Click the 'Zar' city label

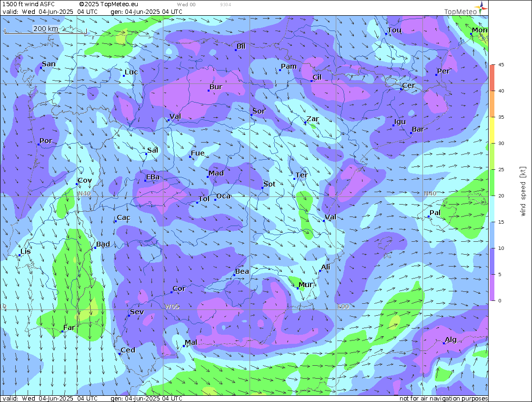(312, 119)
